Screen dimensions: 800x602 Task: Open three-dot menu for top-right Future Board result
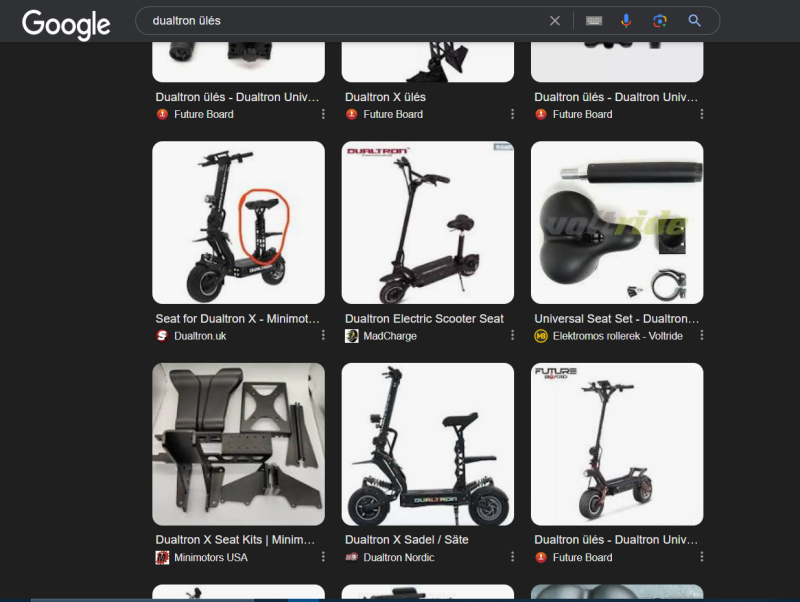[x=702, y=114]
